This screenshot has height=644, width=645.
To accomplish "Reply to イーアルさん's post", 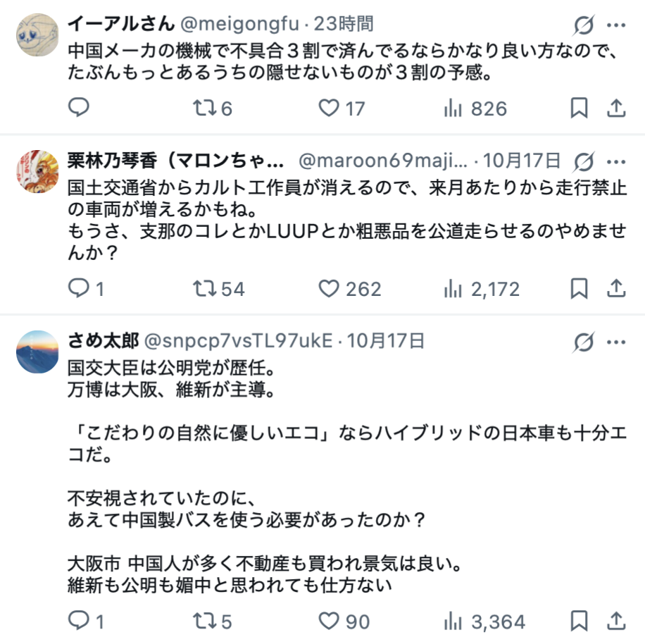I will [x=79, y=108].
